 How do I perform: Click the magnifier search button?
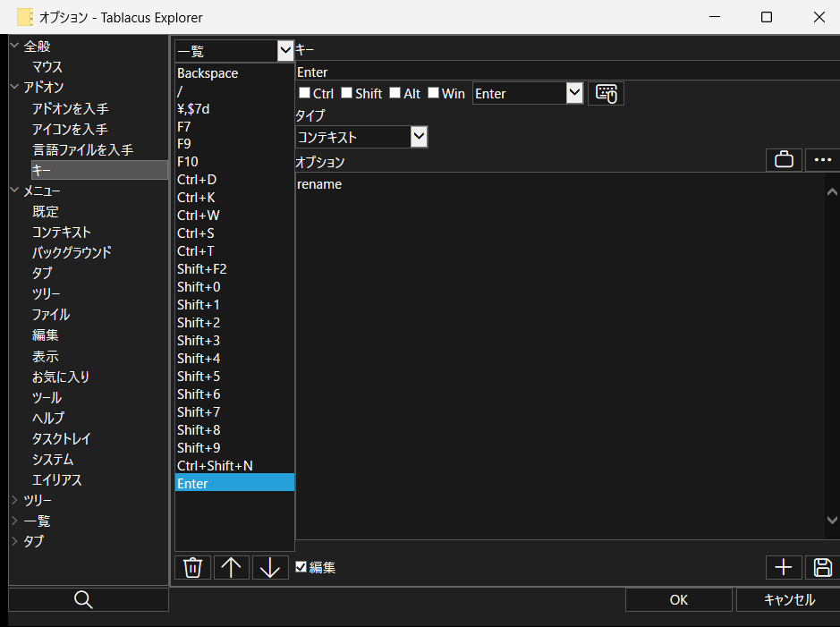point(84,600)
